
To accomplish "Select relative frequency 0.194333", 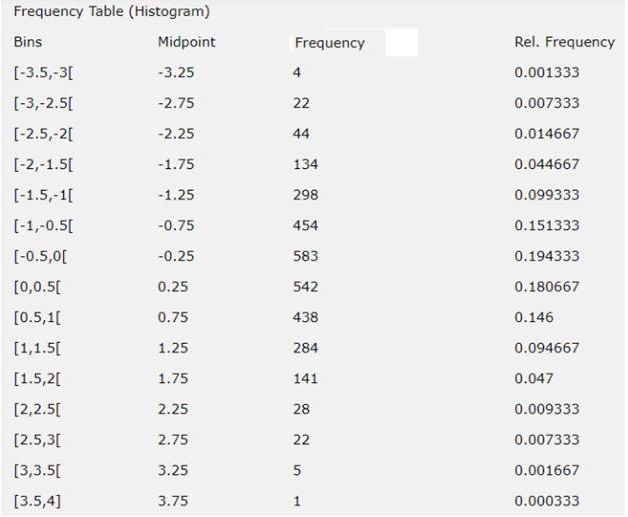I will click(546, 256).
